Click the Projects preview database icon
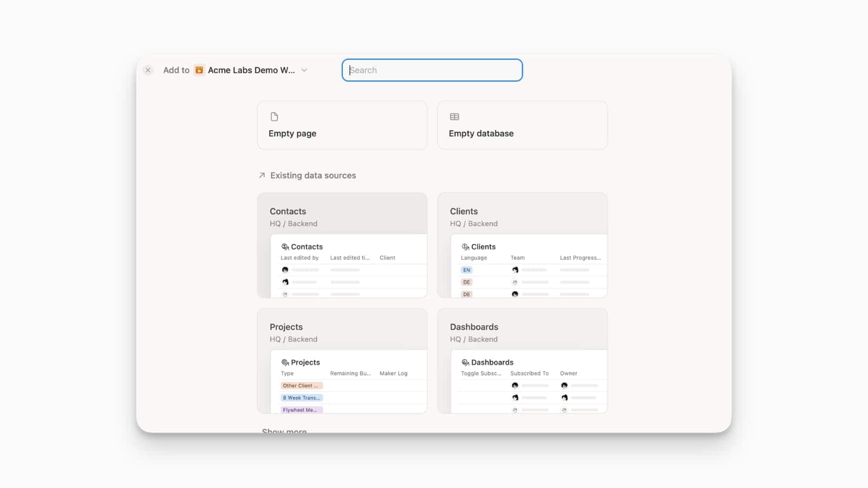Screen dimensions: 868x488 (x=285, y=362)
